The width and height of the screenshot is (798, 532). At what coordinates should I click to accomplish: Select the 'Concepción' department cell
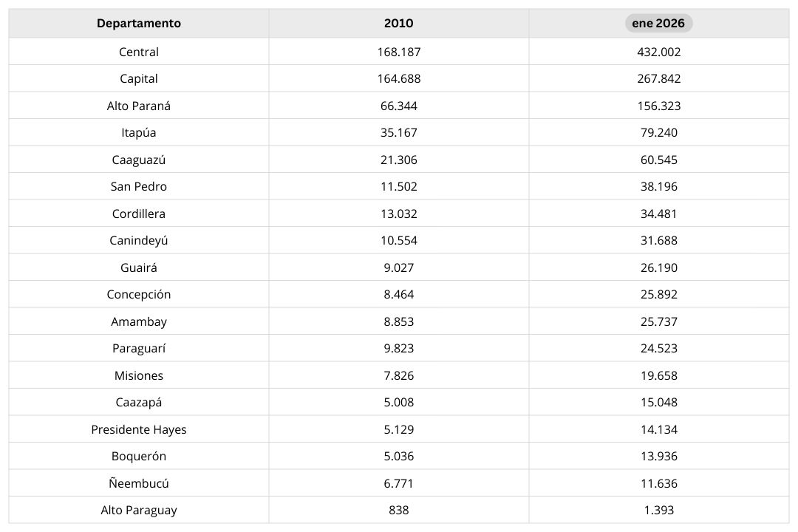click(139, 294)
